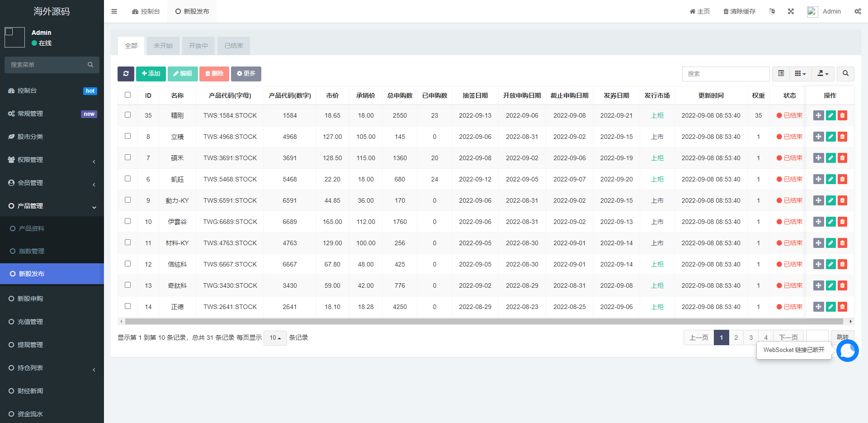Click the green edit pencil for row 立積
This screenshot has width=868, height=423.
[x=830, y=137]
